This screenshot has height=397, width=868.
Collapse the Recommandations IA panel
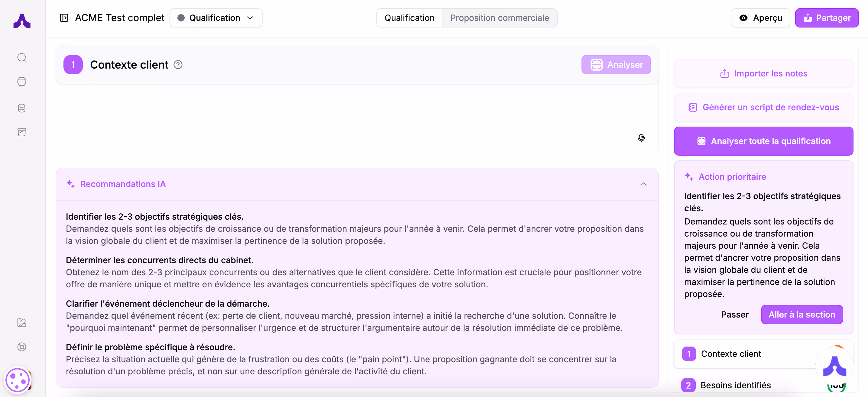click(x=643, y=184)
